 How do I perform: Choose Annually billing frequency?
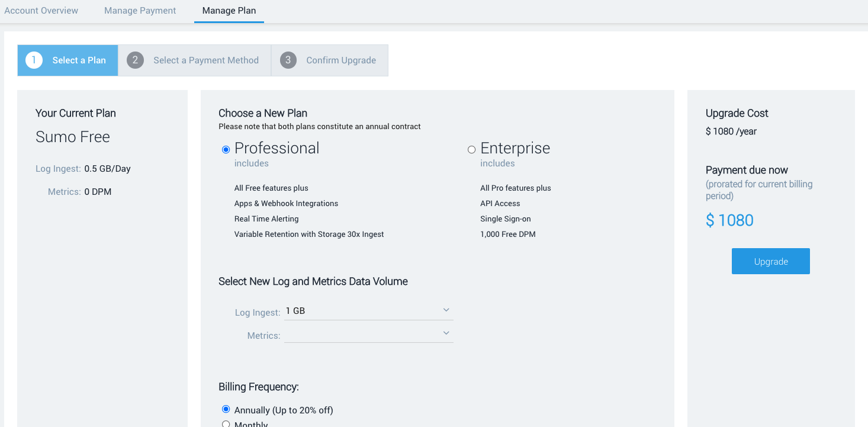[226, 409]
